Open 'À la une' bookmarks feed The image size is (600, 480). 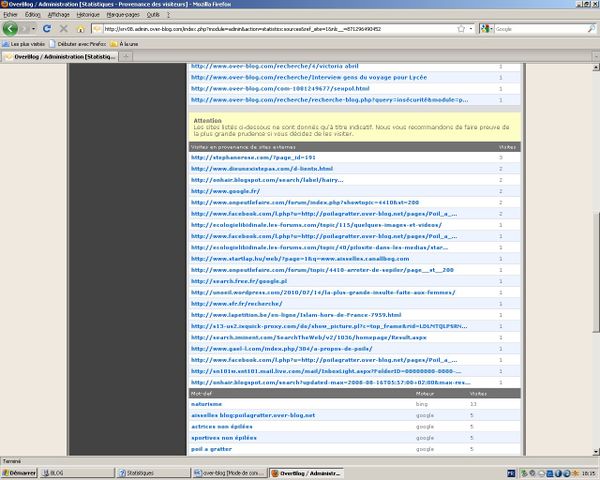pyautogui.click(x=124, y=44)
